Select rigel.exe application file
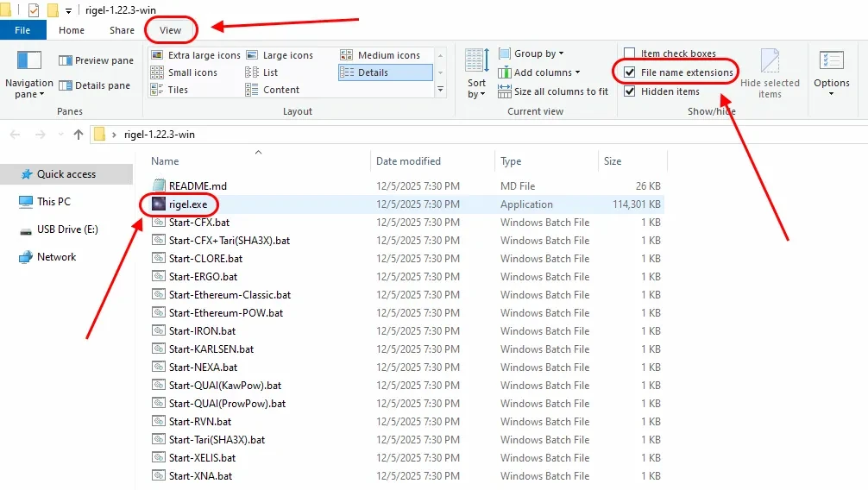Screen dimensions: 868x490 click(187, 204)
